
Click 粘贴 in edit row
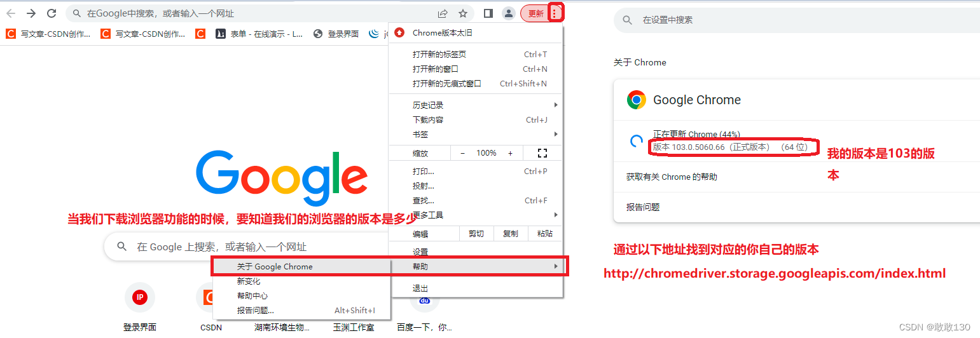coord(545,234)
